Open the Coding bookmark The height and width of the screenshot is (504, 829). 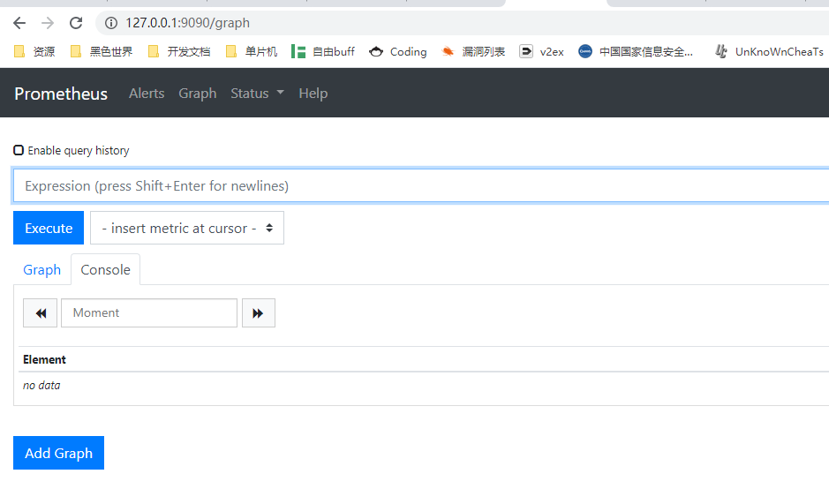398,51
